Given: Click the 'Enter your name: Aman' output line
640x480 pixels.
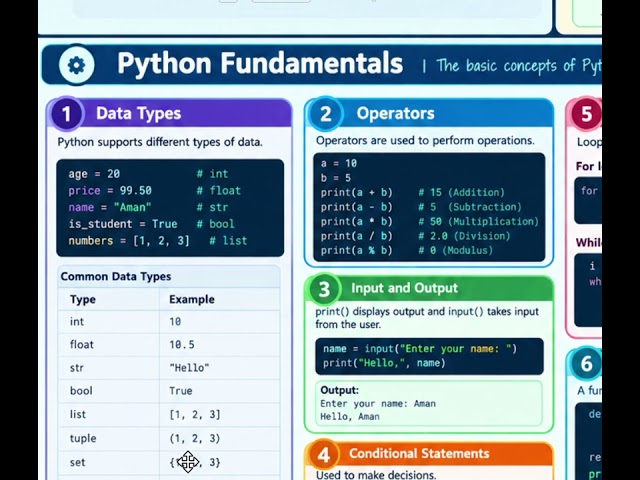Looking at the screenshot, I should pyautogui.click(x=378, y=404).
